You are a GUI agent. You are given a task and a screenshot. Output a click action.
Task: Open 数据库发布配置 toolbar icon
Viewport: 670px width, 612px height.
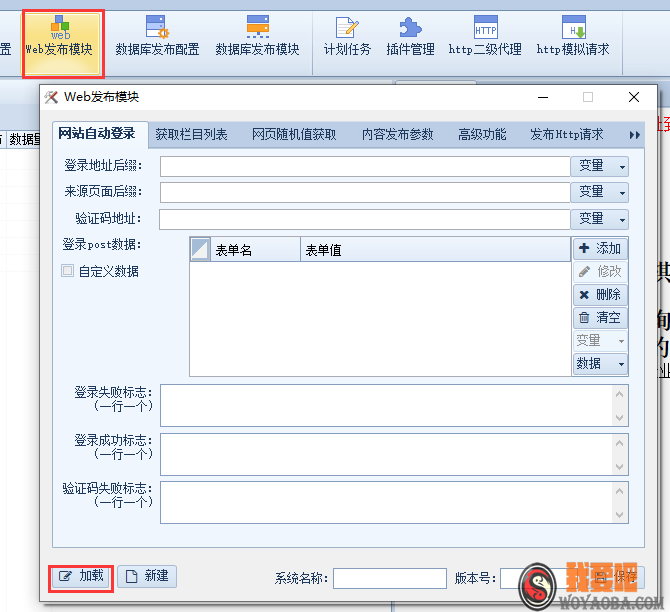[x=157, y=38]
